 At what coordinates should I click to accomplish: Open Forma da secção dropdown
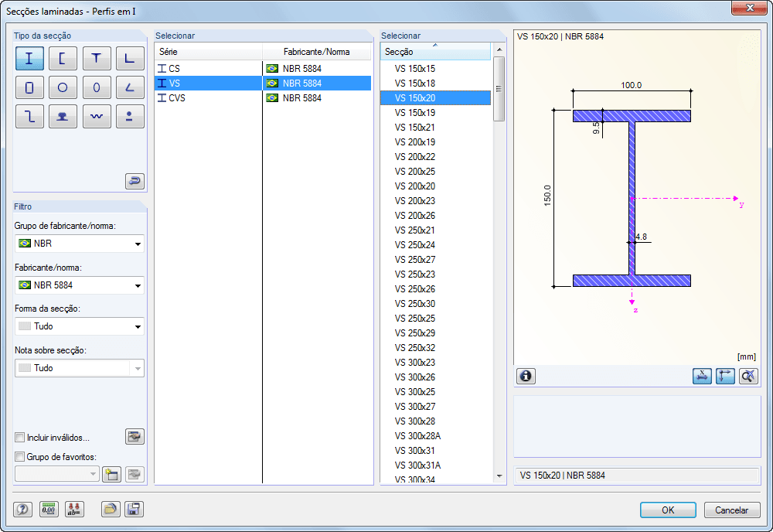tap(80, 326)
